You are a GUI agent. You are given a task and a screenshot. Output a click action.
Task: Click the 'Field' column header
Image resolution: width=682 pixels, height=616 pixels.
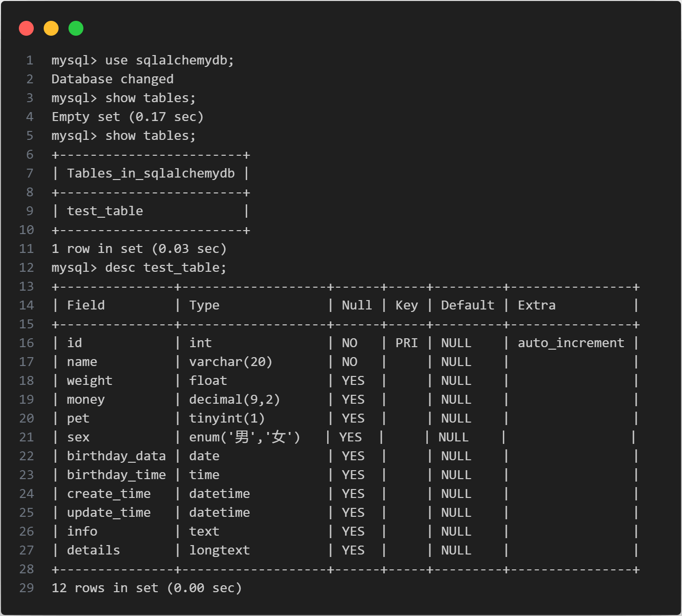click(86, 306)
